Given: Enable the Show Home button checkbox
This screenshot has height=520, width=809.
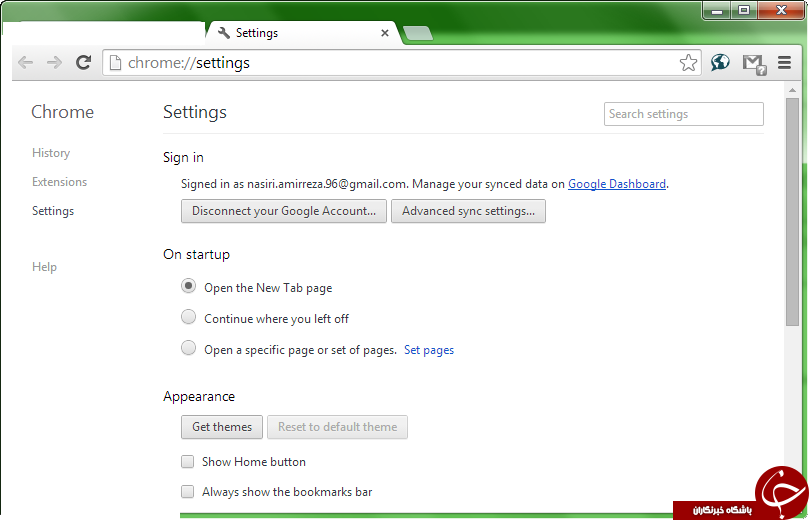Looking at the screenshot, I should pos(187,462).
